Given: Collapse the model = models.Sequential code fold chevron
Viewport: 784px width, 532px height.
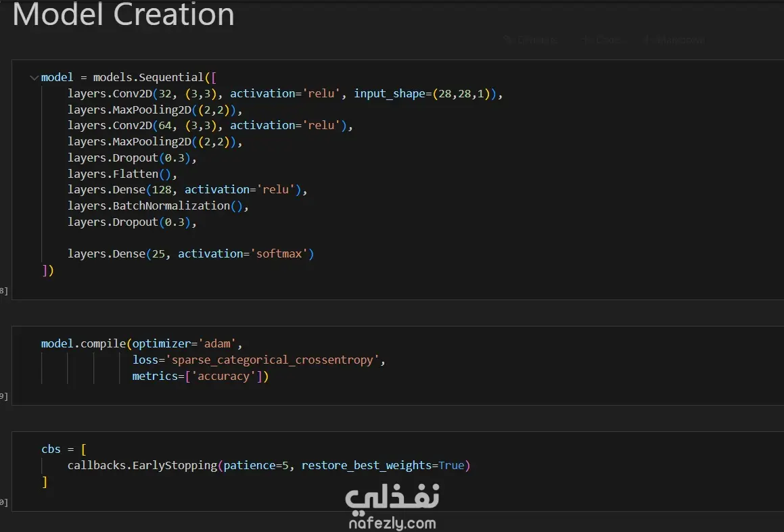Looking at the screenshot, I should pos(34,78).
